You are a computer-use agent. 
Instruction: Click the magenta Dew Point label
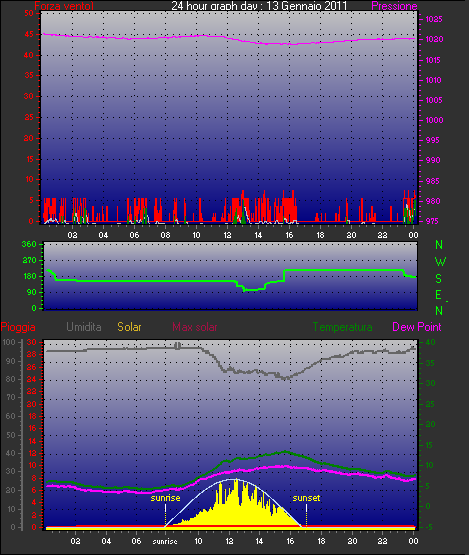tap(417, 327)
